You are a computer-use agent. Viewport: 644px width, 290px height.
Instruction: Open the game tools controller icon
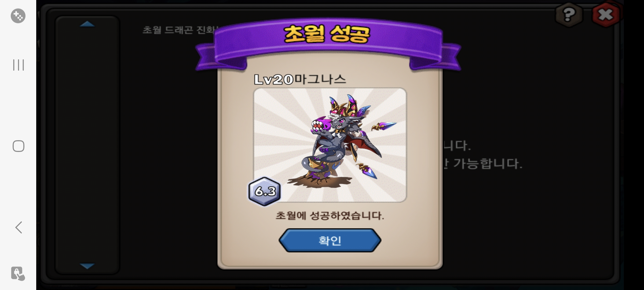tap(18, 16)
